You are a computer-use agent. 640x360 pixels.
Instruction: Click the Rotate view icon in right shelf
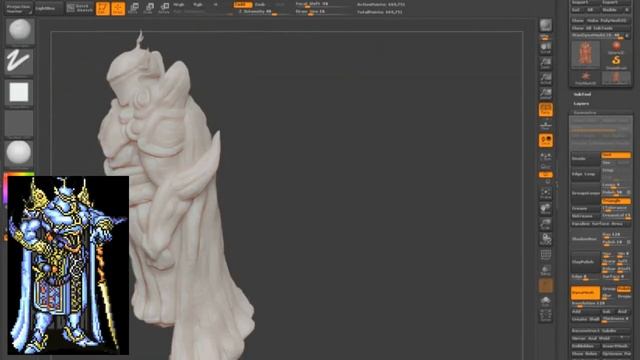(546, 240)
